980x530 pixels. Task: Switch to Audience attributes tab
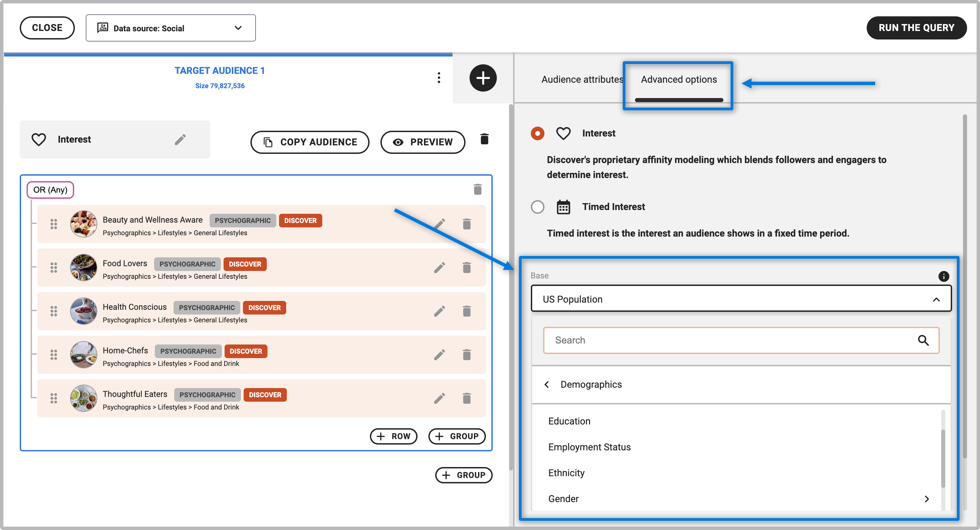pos(582,80)
